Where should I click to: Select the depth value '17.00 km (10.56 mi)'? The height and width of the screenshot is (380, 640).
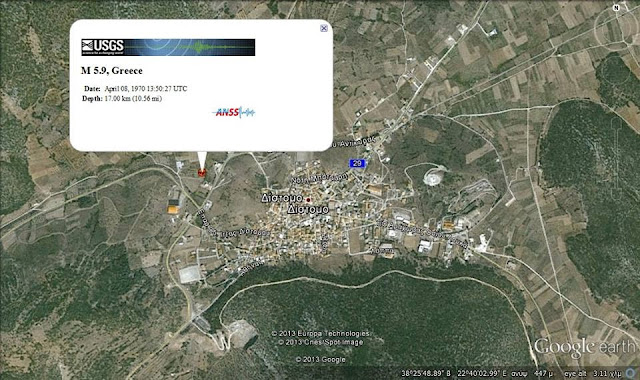click(133, 98)
